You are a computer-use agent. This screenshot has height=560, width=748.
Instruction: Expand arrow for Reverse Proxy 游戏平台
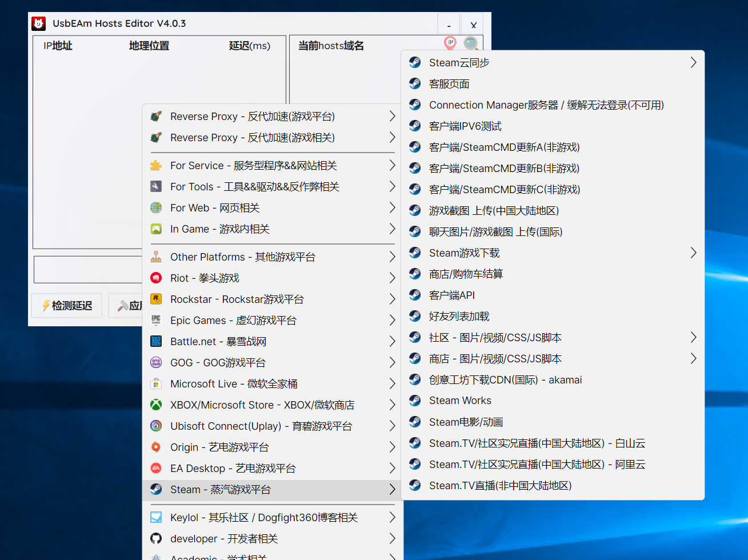coord(392,116)
